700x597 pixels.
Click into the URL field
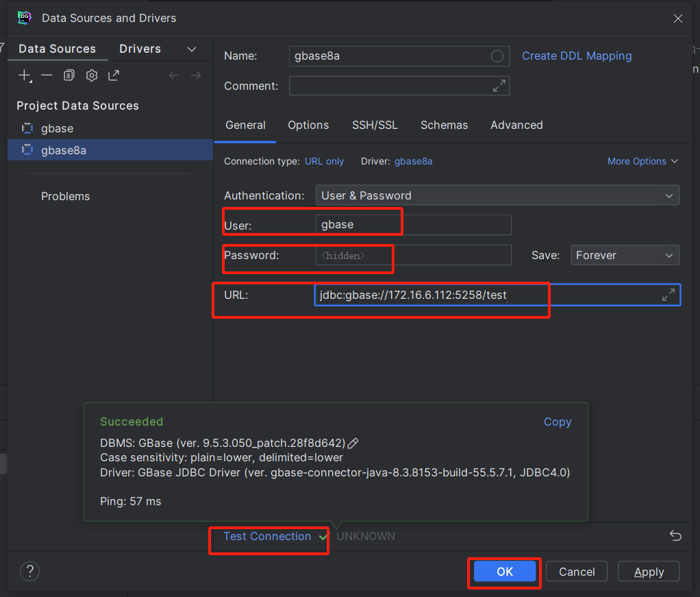(x=497, y=295)
